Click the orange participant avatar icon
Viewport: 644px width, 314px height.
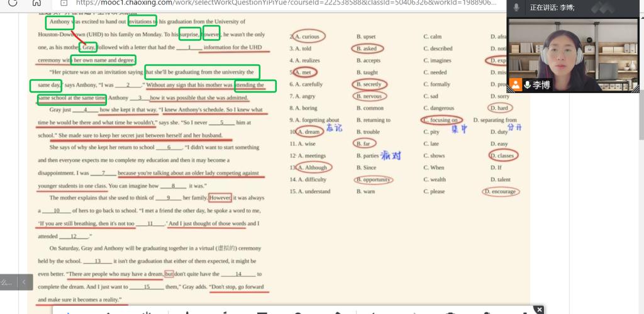click(516, 85)
